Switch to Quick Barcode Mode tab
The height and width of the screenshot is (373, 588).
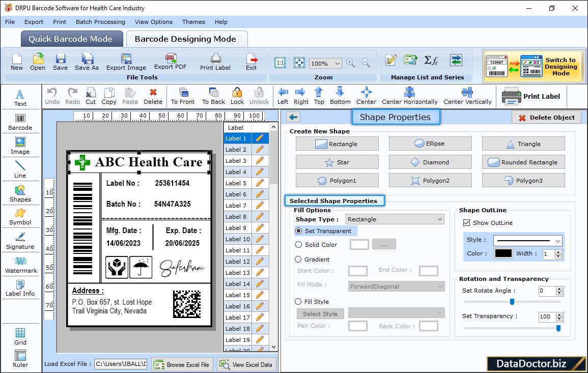(x=72, y=39)
